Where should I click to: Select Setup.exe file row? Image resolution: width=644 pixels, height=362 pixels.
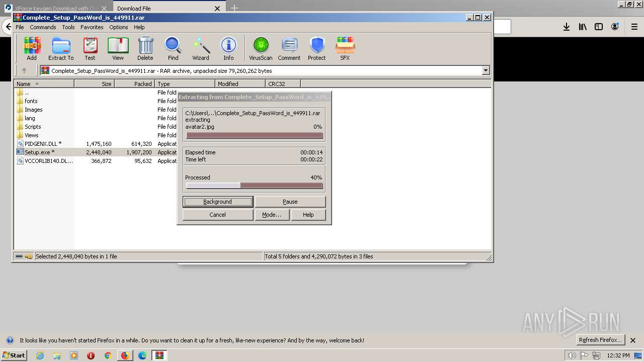96,152
